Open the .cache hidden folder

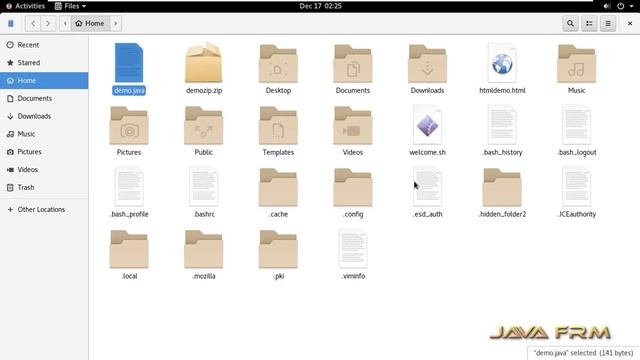coord(278,188)
